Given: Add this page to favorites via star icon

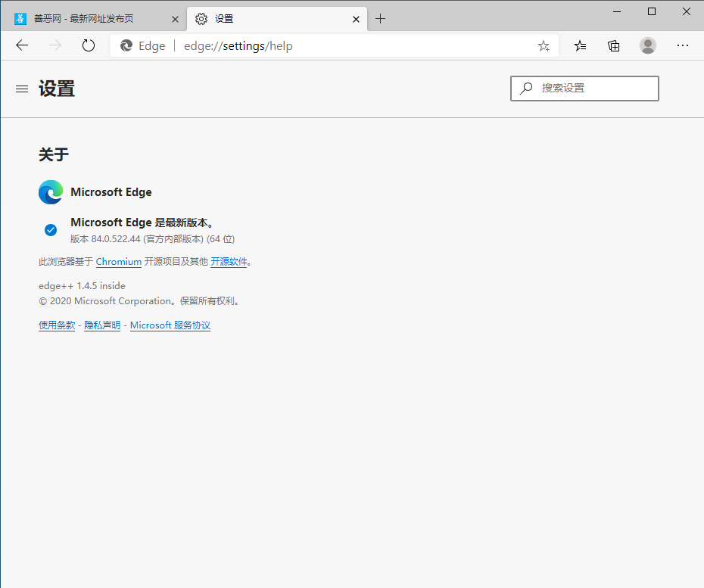Looking at the screenshot, I should coord(544,45).
